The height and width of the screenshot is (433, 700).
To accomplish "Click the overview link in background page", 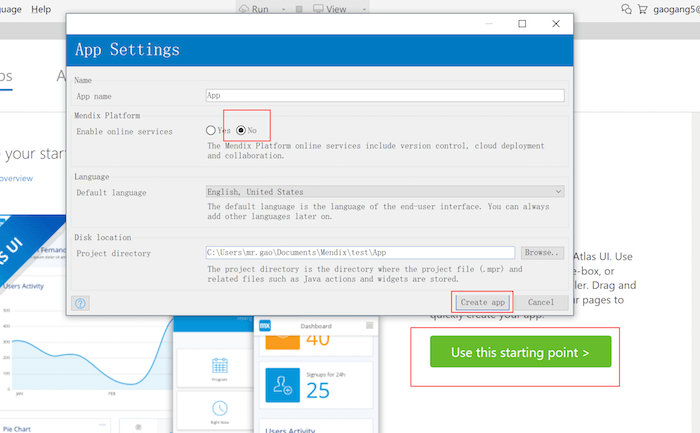I will tap(16, 178).
